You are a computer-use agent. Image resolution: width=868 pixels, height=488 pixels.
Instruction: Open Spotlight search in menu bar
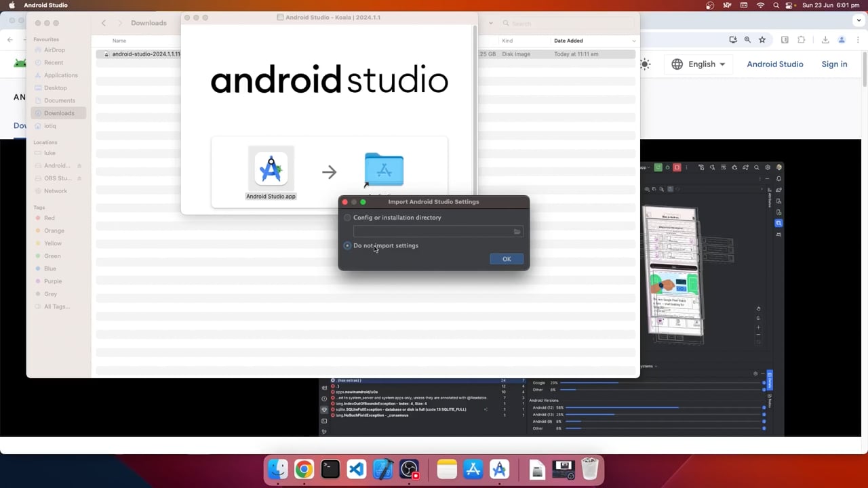pos(776,5)
